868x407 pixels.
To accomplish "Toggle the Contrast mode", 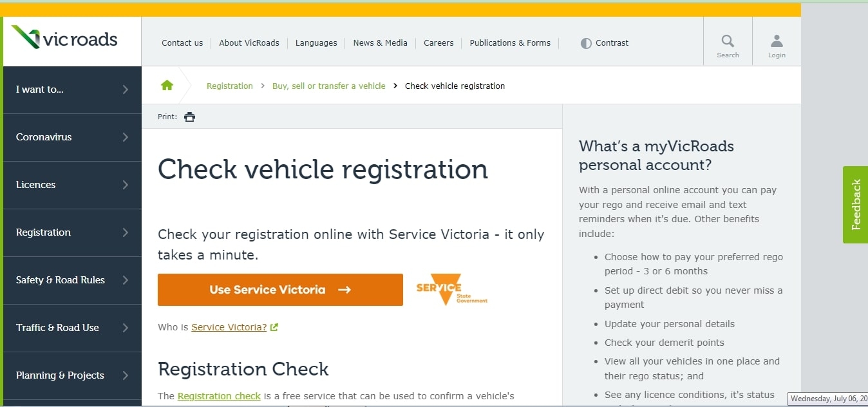I will coord(604,43).
